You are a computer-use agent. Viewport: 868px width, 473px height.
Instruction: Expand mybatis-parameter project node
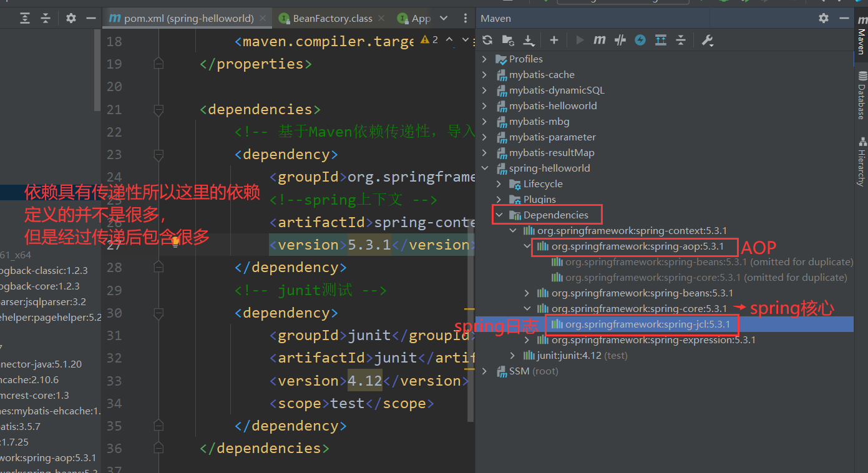(x=485, y=137)
